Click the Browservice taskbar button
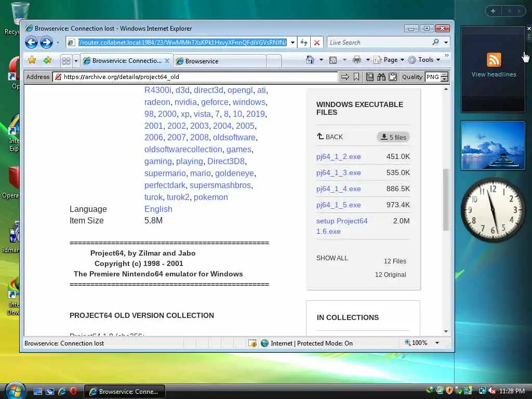Viewport: 532px width, 399px height. (x=124, y=392)
